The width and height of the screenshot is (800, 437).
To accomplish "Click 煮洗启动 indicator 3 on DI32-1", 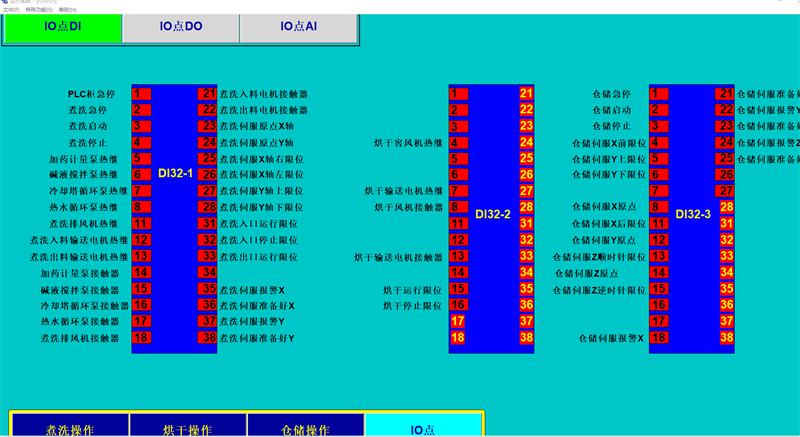I will click(141, 126).
